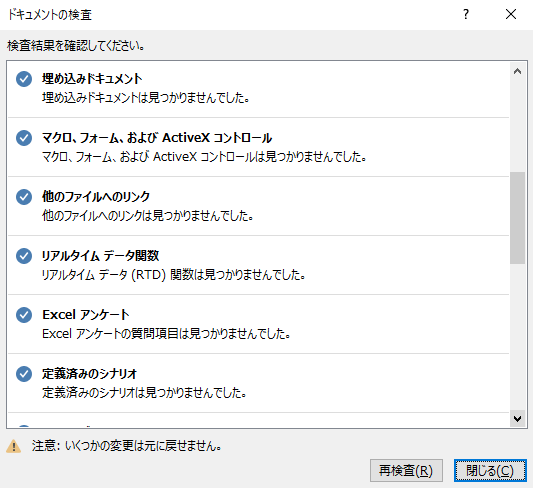533x488 pixels.
Task: Click the checkmark icon for リアルタイム データ関数
Action: point(24,256)
